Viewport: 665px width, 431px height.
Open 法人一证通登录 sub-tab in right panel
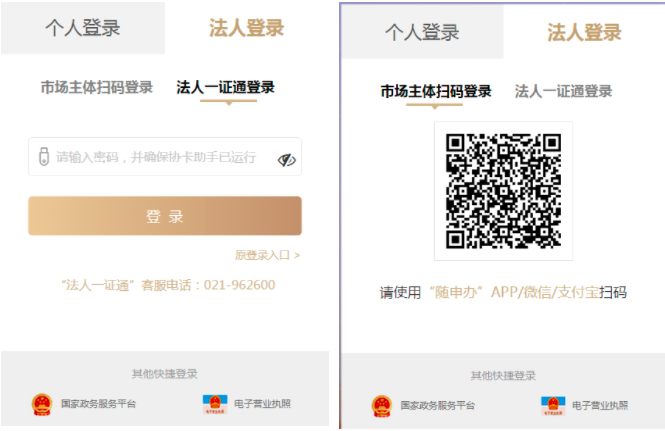pyautogui.click(x=563, y=91)
